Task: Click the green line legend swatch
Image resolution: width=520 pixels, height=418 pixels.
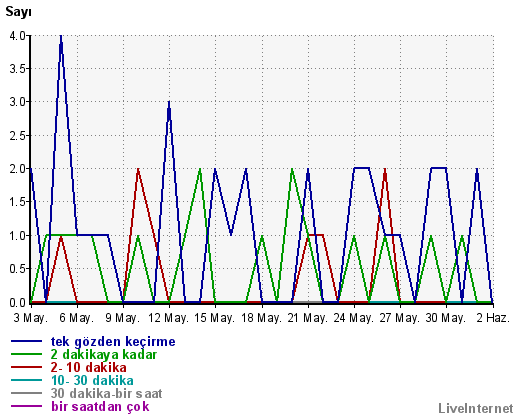Action: coord(26,354)
